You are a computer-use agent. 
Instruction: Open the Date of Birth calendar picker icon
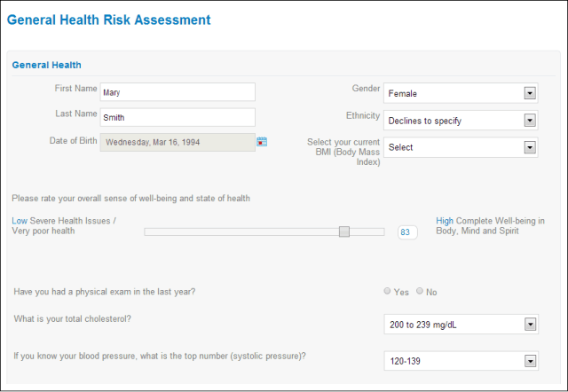(262, 142)
